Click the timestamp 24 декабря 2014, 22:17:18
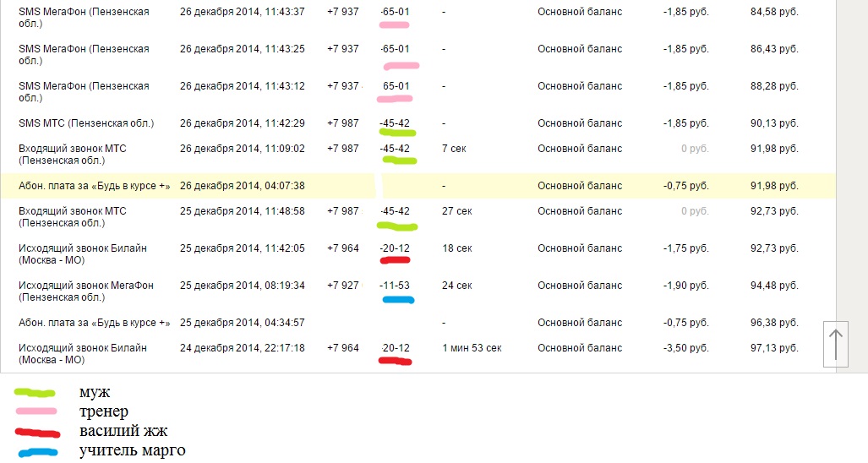 (x=242, y=348)
